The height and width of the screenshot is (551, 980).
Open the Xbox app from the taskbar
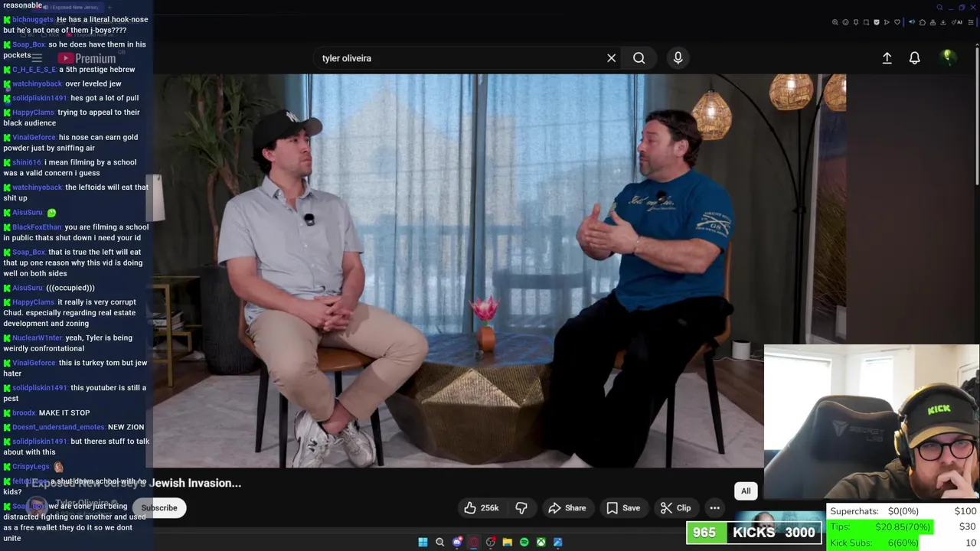(x=541, y=542)
